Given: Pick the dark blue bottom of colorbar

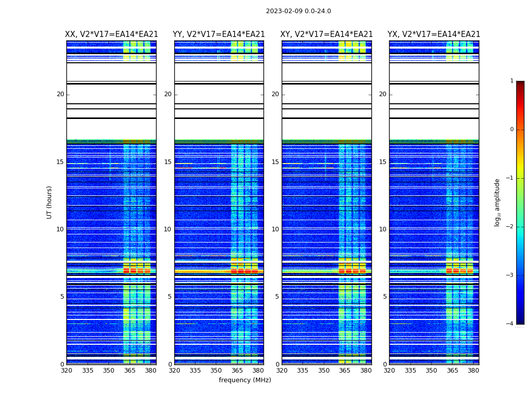Looking at the screenshot, I should click(520, 321).
